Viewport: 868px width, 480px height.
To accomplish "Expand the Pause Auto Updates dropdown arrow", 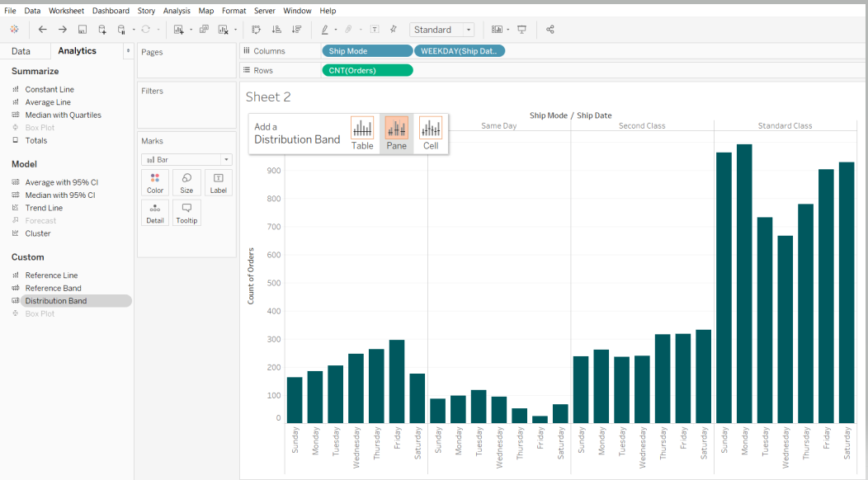I will (x=134, y=30).
